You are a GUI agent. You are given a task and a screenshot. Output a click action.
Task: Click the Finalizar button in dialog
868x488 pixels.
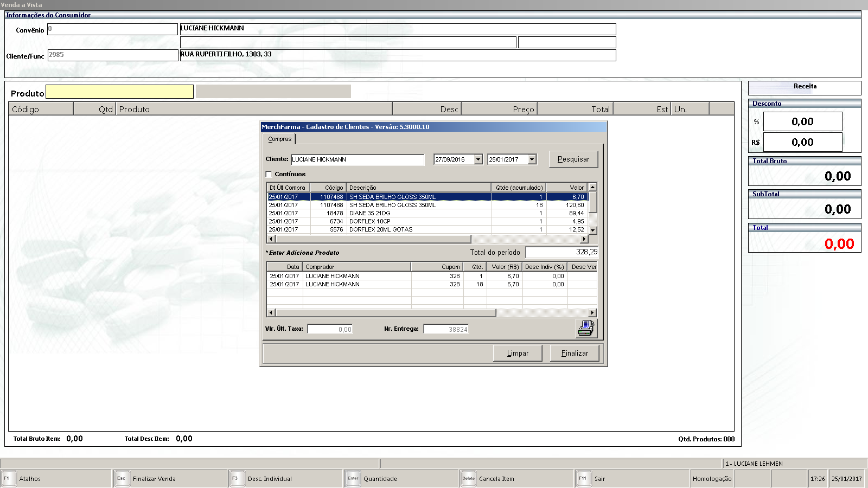point(575,354)
